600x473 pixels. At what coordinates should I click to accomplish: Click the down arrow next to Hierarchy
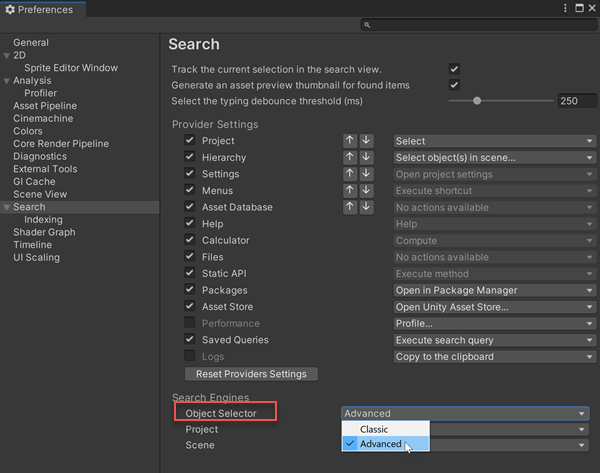[x=366, y=158]
